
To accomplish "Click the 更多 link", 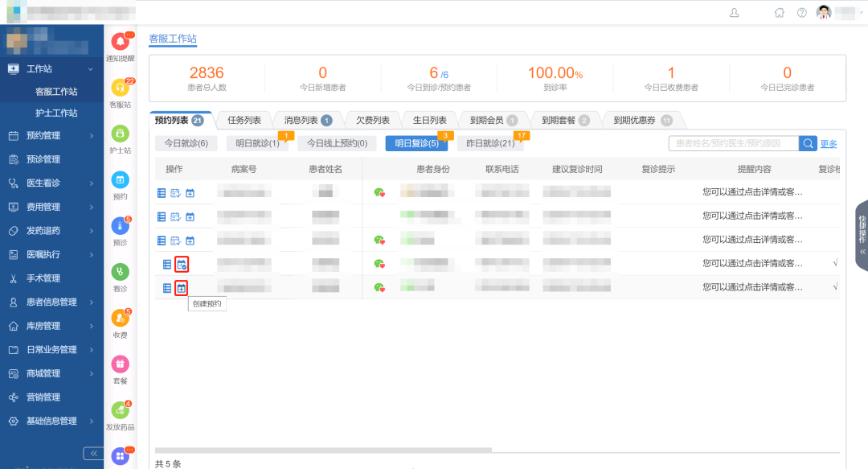I will tap(829, 144).
